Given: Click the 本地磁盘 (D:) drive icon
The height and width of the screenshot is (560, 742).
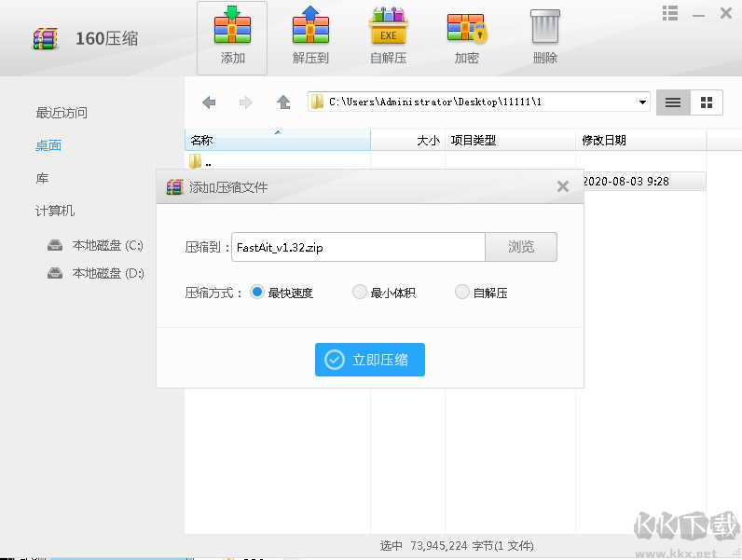Looking at the screenshot, I should point(55,273).
